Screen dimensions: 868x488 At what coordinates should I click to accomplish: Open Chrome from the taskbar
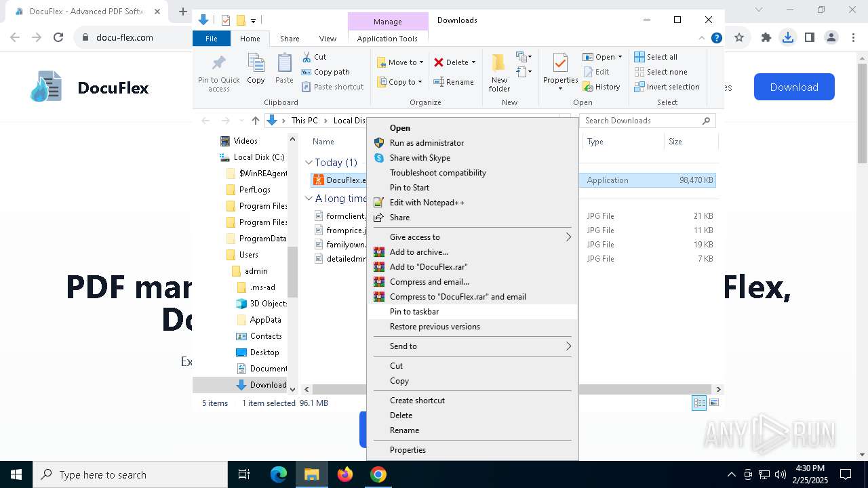tap(378, 474)
